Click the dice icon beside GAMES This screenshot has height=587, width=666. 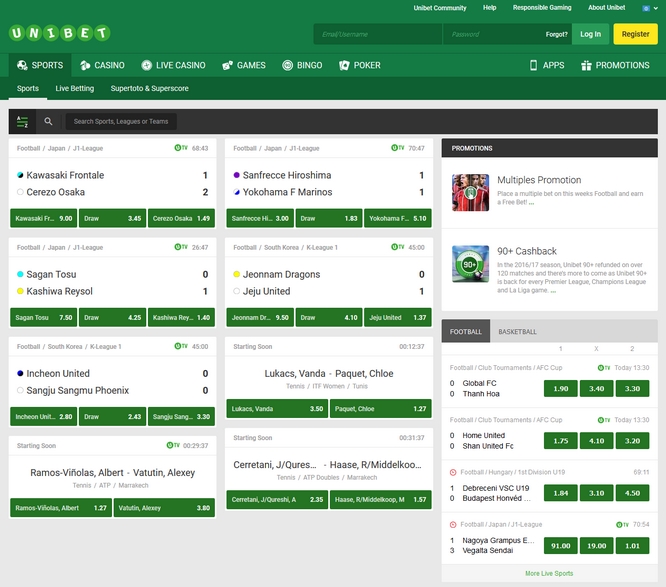(x=227, y=65)
